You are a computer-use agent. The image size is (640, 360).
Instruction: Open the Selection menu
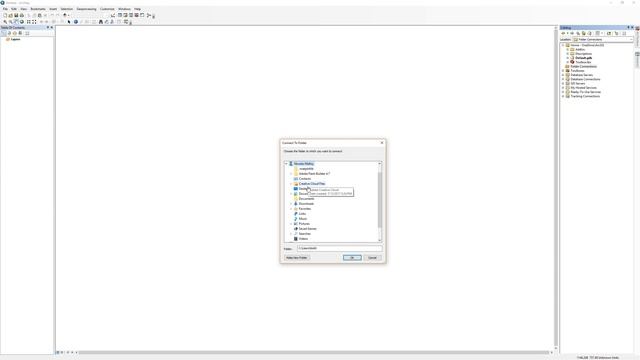click(x=67, y=9)
